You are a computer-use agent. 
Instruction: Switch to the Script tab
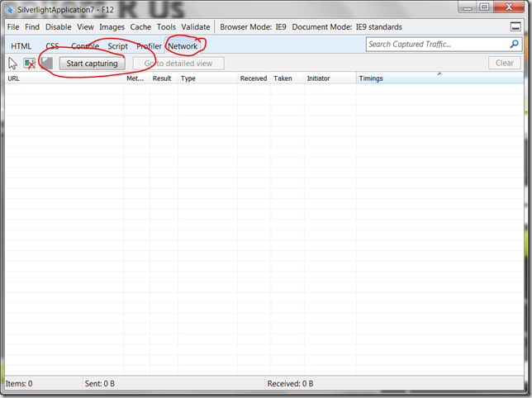[118, 46]
